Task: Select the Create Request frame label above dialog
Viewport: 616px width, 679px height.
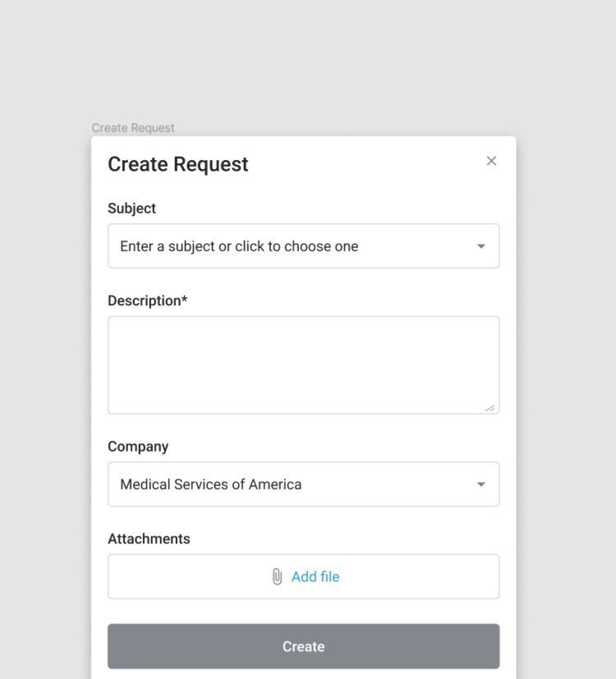Action: click(133, 128)
